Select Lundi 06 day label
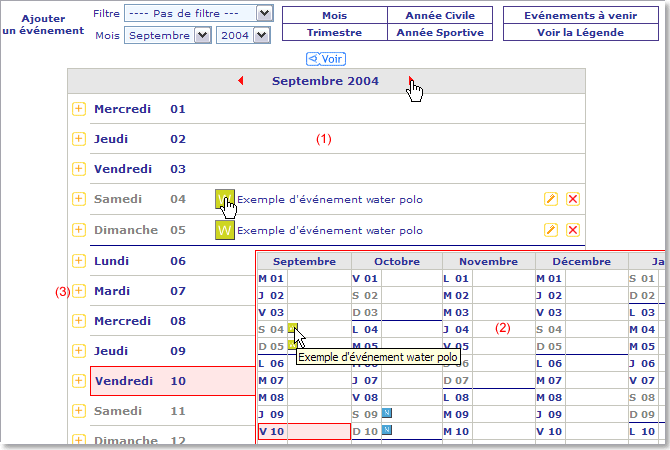This screenshot has height=450, width=670. pyautogui.click(x=112, y=261)
